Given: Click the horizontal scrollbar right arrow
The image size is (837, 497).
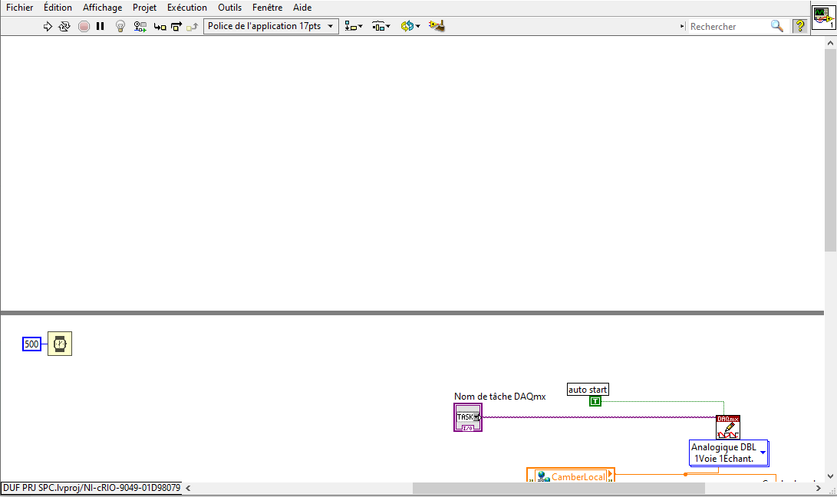Looking at the screenshot, I should click(x=818, y=488).
